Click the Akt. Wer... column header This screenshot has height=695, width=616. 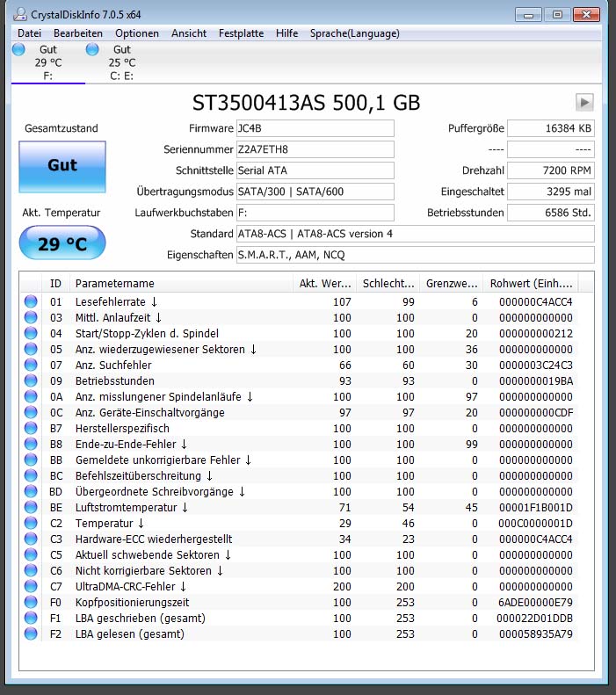[325, 283]
